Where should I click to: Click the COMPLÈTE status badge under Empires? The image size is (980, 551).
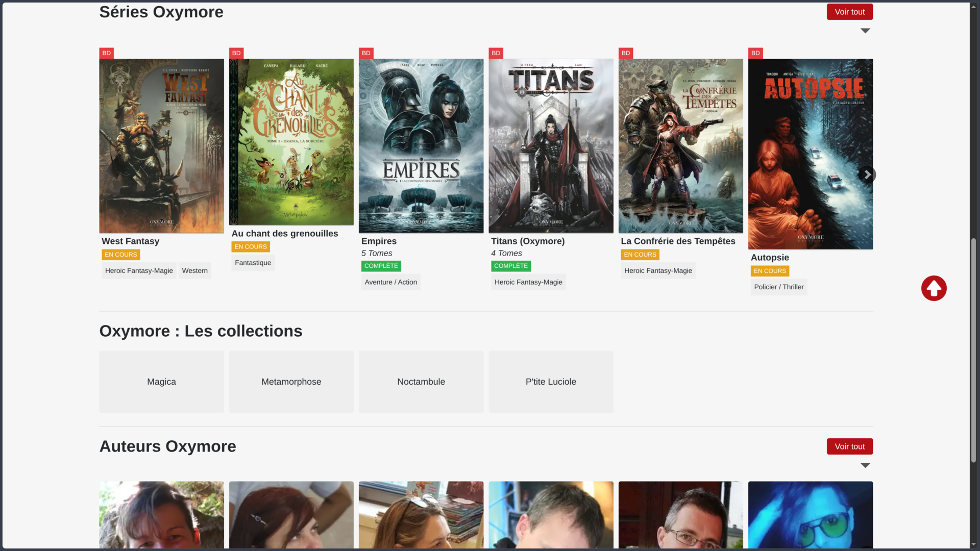pyautogui.click(x=381, y=266)
